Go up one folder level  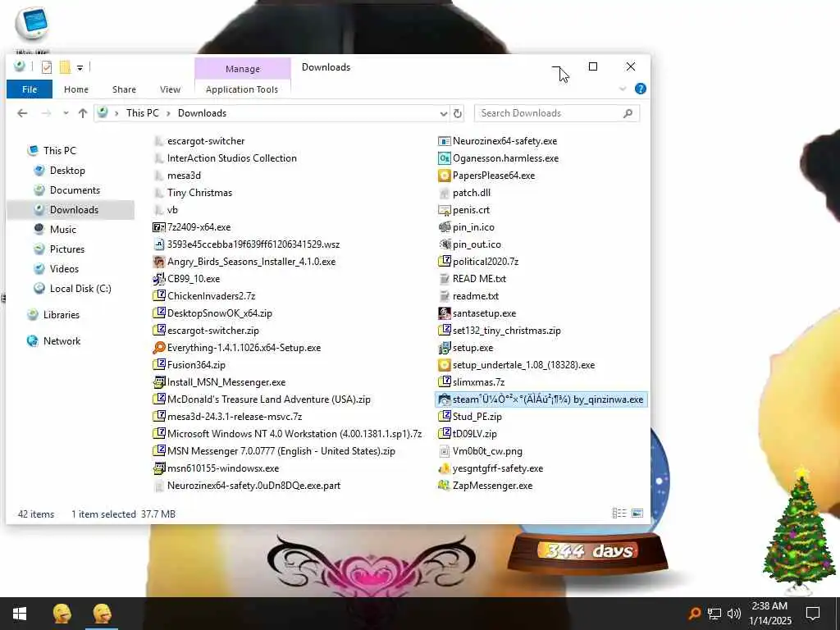[83, 113]
